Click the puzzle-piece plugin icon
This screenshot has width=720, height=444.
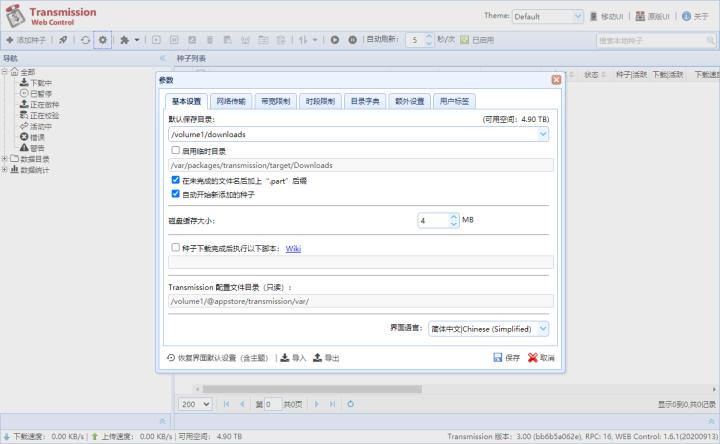[x=124, y=40]
